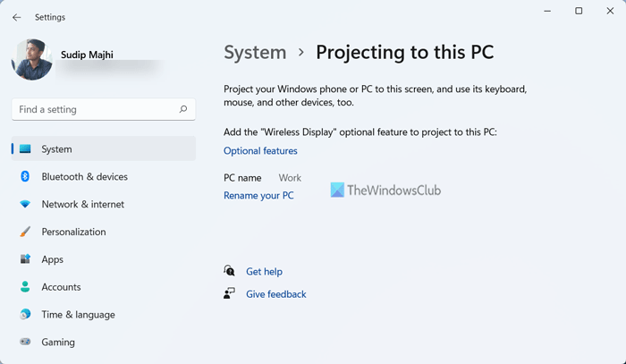The width and height of the screenshot is (626, 364).
Task: Click the Give feedback icon
Action: [230, 293]
